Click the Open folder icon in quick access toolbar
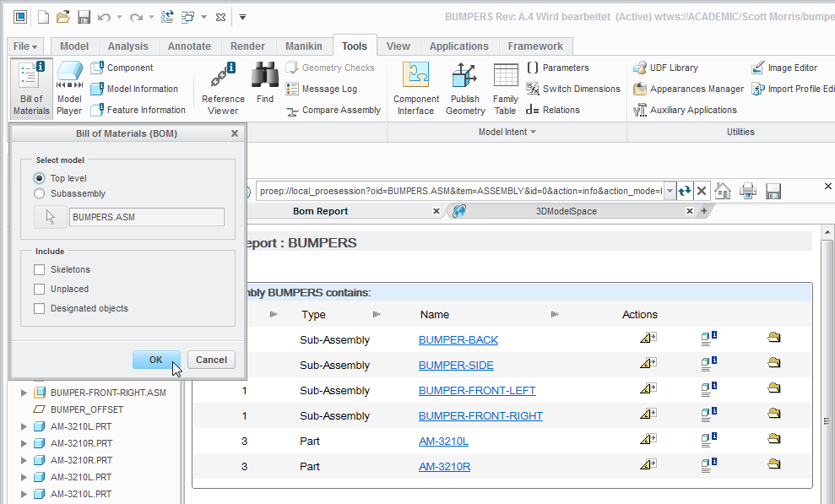 (x=63, y=17)
